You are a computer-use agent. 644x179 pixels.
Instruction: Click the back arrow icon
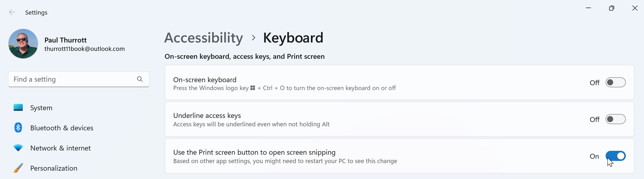click(x=12, y=12)
